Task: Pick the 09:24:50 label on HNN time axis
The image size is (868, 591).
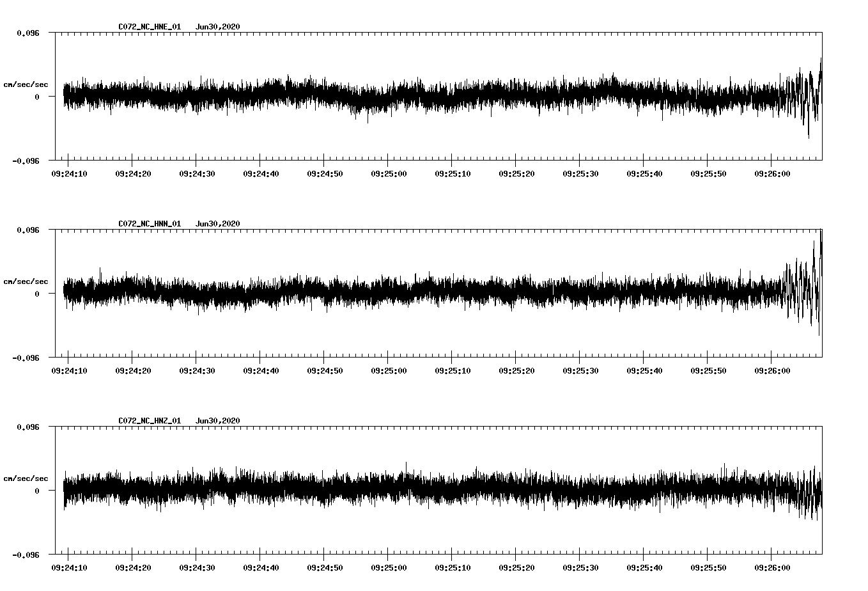Action: [324, 370]
